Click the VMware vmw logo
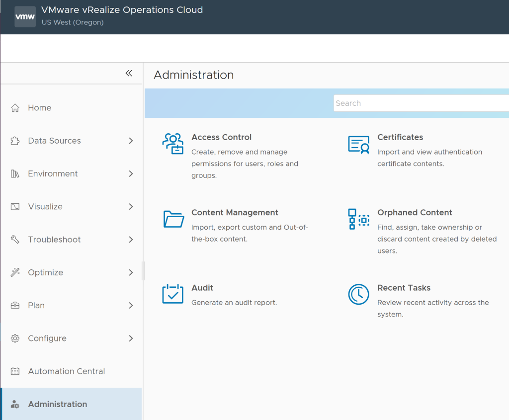Viewport: 509px width, 420px height. pos(25,16)
